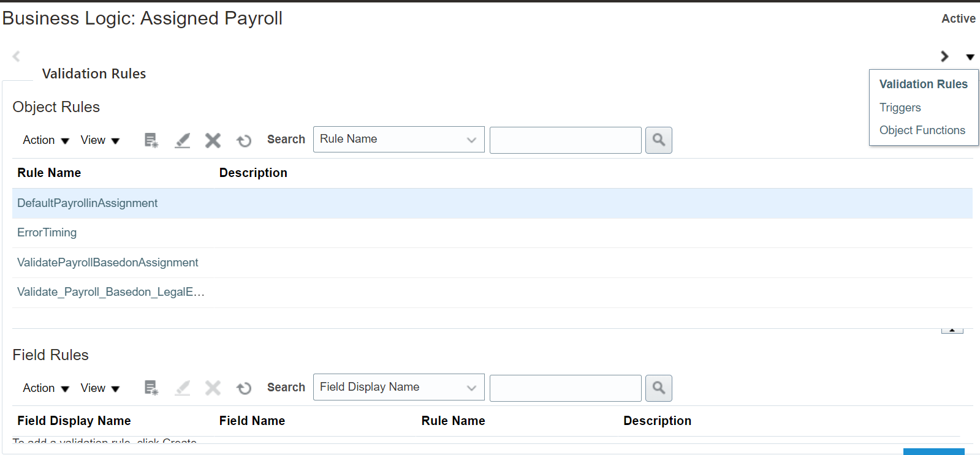Click the Object Rules search text field
Viewport: 980px width, 455px height.
565,140
